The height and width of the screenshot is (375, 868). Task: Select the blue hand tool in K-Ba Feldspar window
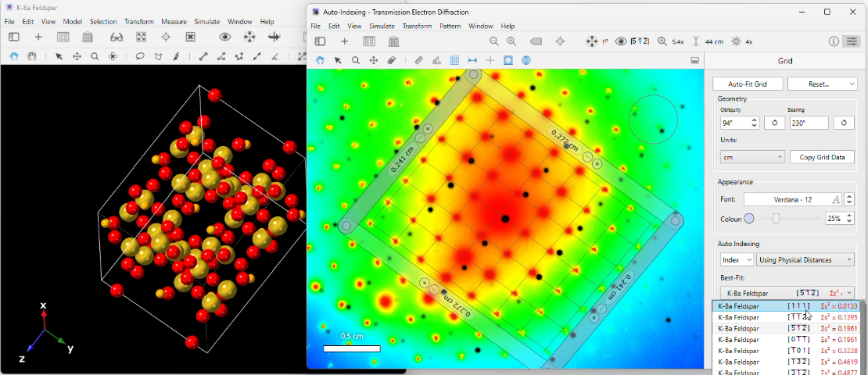(x=14, y=56)
